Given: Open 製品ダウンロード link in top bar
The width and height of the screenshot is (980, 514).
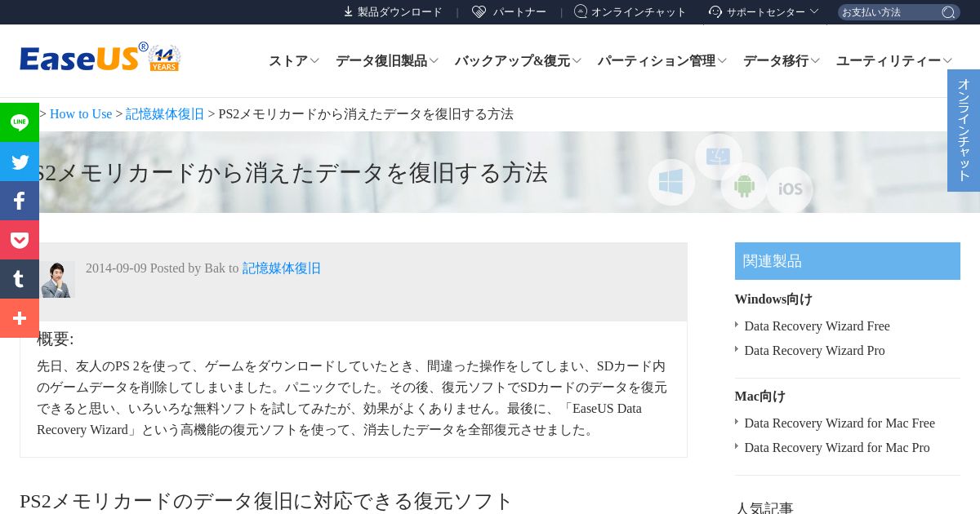Looking at the screenshot, I should coord(400,12).
